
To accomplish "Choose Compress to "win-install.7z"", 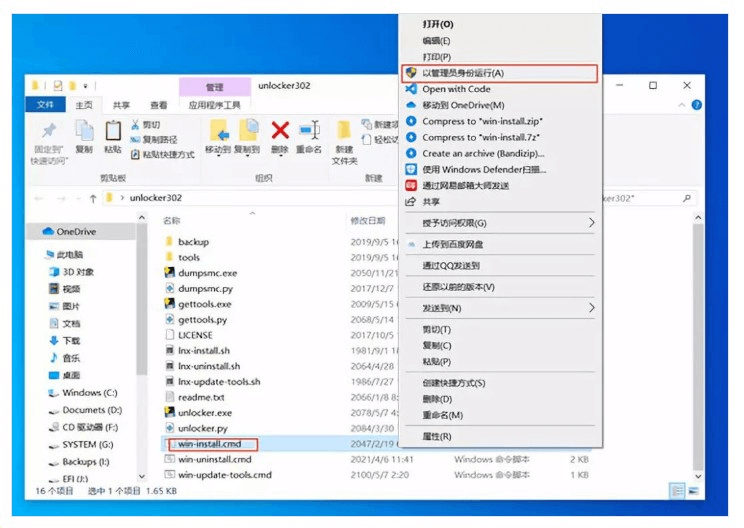I will (x=502, y=138).
